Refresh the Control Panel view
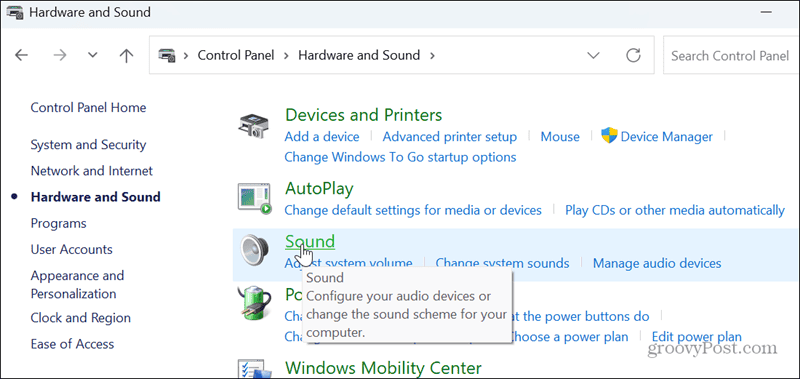Screen dimensions: 800x379 [633, 55]
